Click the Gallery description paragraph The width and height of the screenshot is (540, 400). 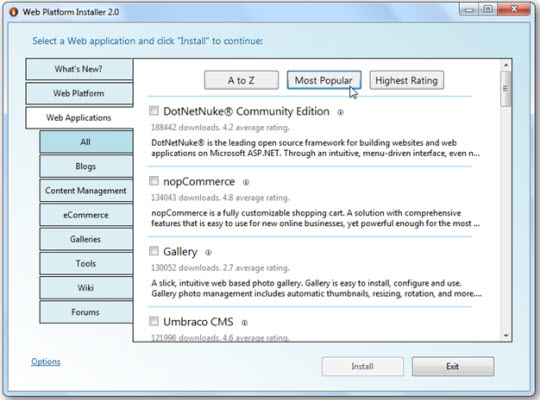[316, 288]
